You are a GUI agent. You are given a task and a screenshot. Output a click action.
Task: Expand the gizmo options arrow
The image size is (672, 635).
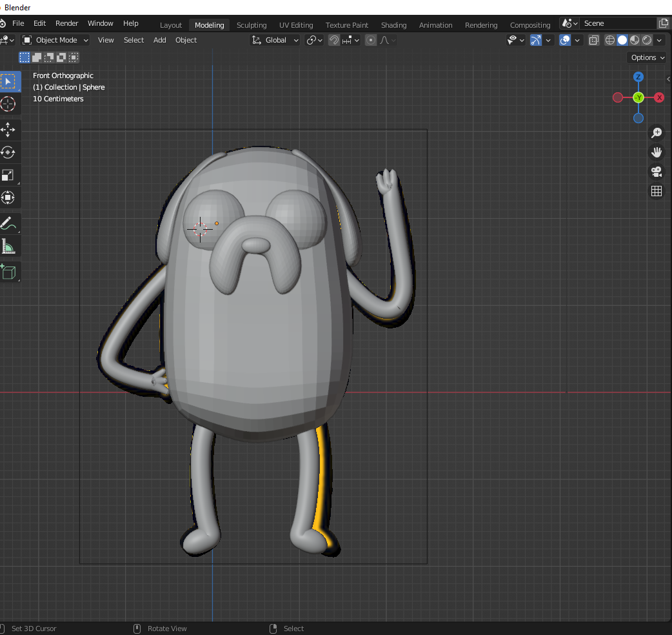coord(548,40)
